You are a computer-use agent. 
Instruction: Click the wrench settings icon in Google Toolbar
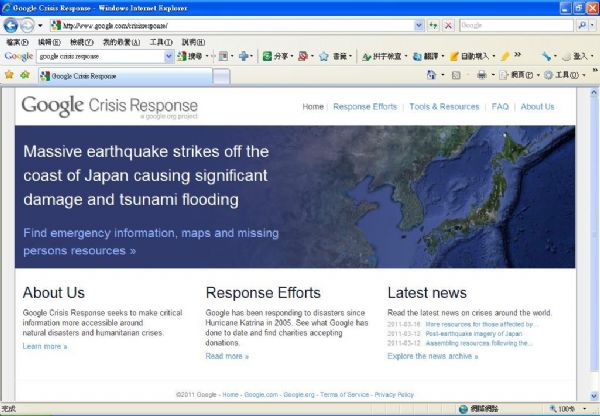pos(546,56)
